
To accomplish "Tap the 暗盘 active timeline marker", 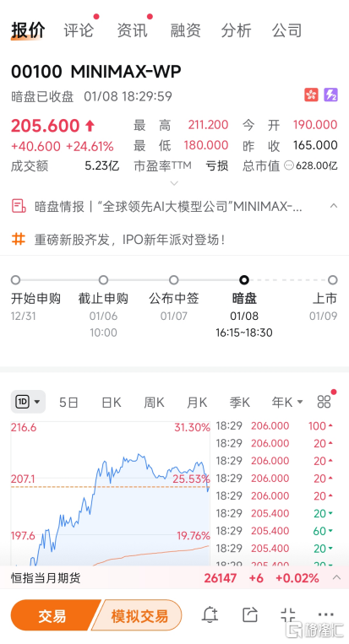I will pyautogui.click(x=244, y=280).
